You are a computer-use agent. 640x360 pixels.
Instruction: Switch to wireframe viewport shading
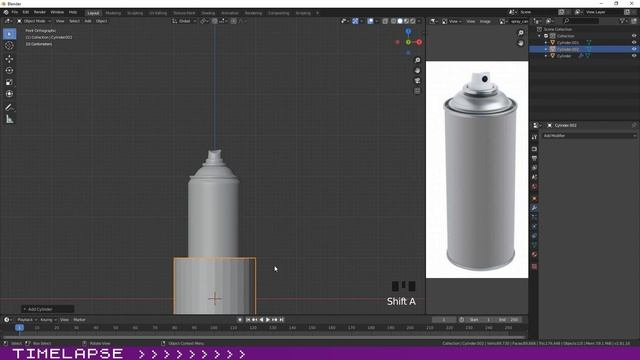[x=393, y=21]
